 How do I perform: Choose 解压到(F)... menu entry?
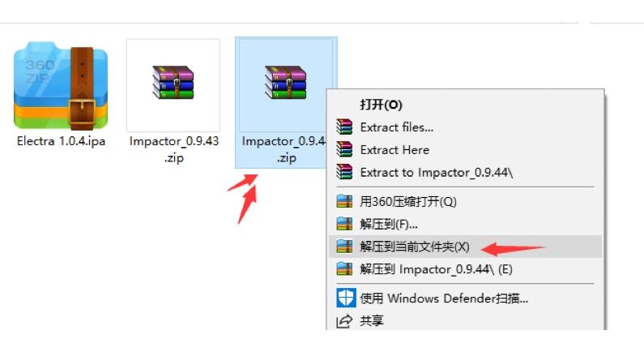point(465,224)
